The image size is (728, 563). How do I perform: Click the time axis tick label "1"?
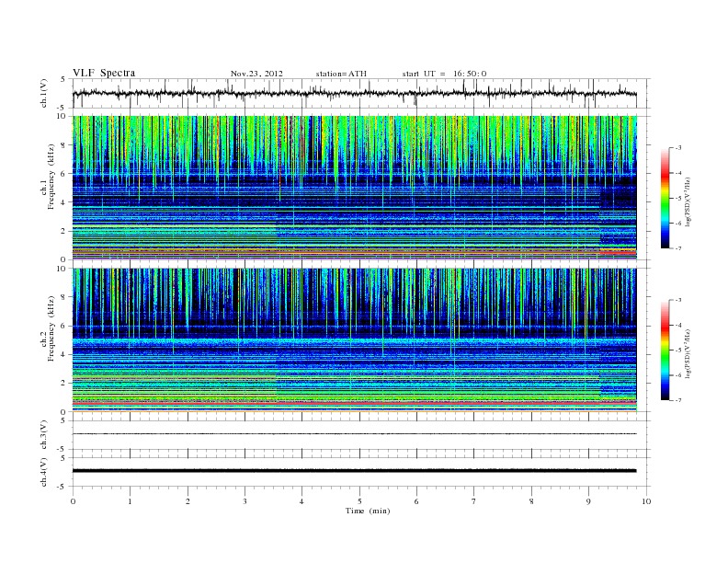(x=130, y=501)
